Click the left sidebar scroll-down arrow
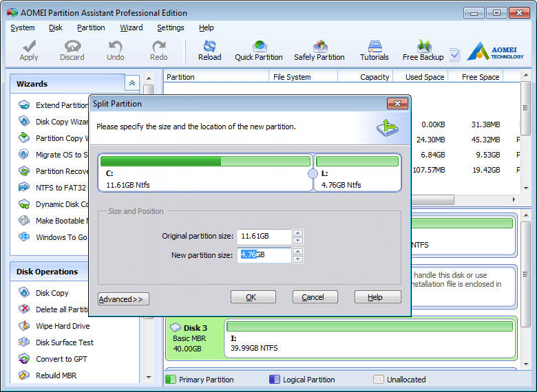 point(149,378)
